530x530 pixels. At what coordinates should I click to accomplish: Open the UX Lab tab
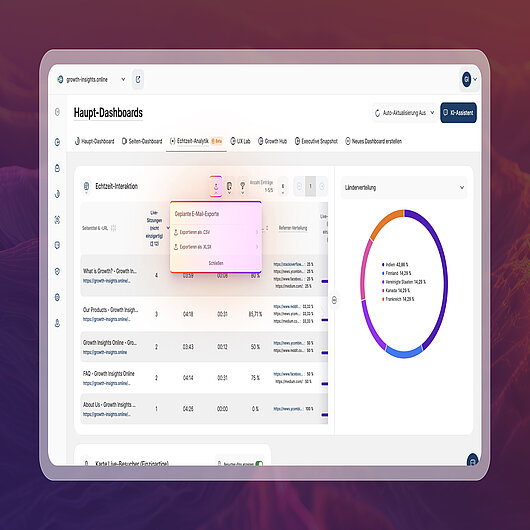[x=240, y=141]
